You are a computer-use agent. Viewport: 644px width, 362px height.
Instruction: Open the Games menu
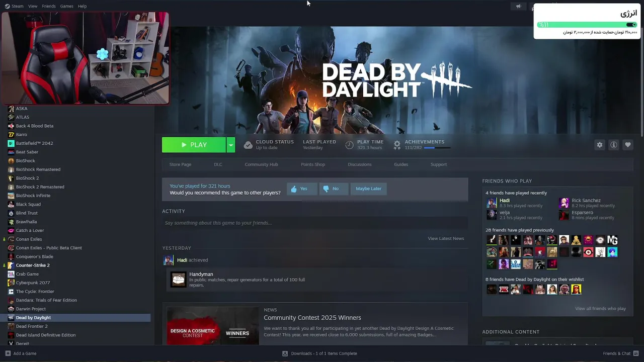tap(66, 6)
